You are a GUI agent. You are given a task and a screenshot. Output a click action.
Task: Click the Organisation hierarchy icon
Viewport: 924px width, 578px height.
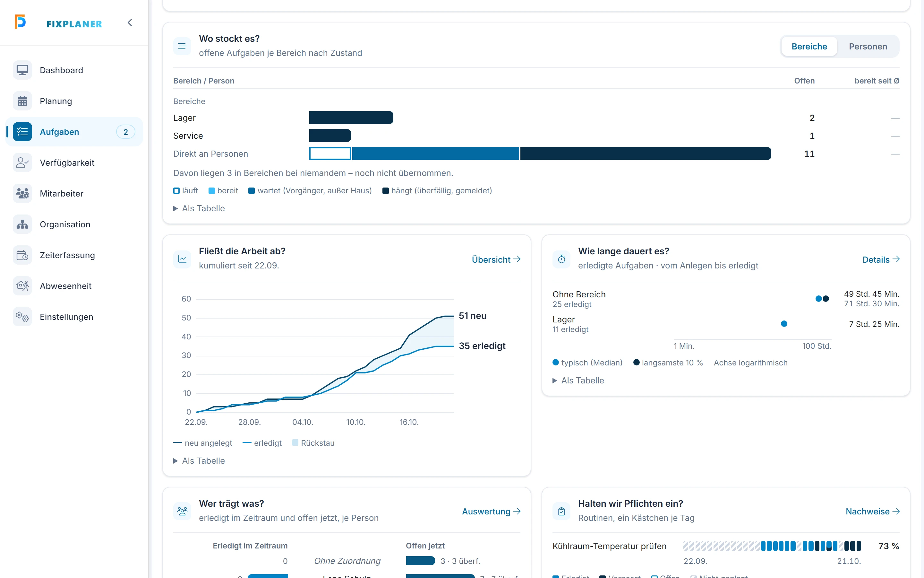[x=22, y=224]
